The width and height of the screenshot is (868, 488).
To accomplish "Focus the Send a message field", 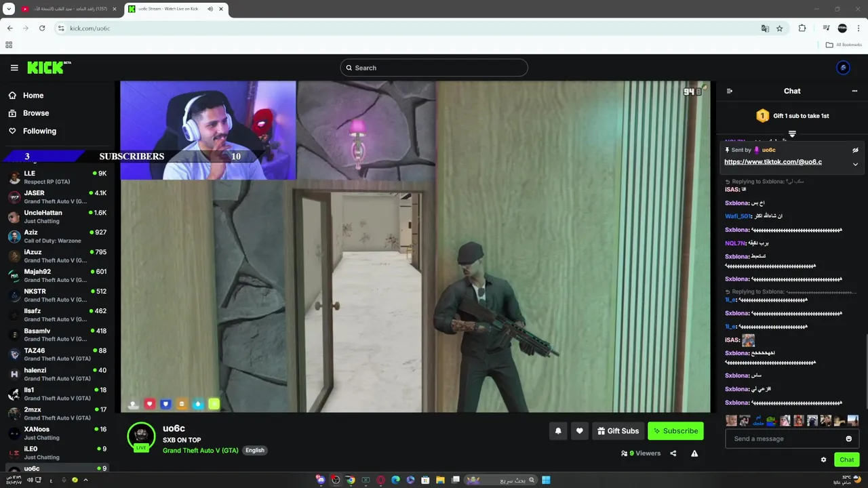I will click(792, 439).
